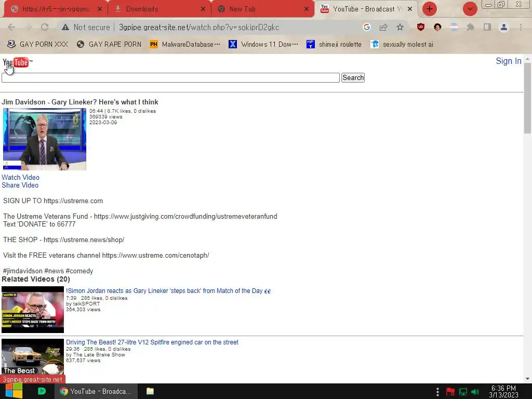Open the uBlock Origin extension
Image resolution: width=532 pixels, height=399 pixels.
(x=421, y=27)
